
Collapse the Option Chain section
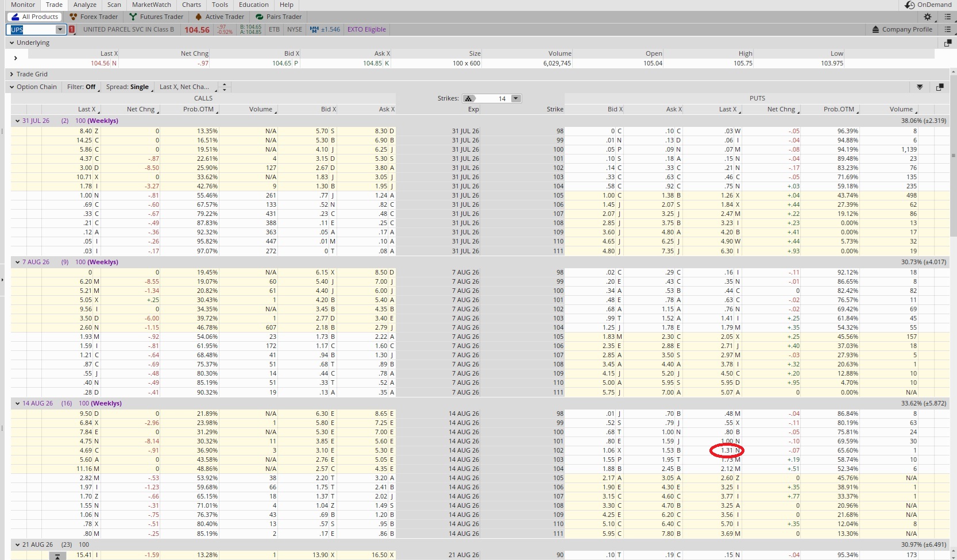tap(11, 87)
